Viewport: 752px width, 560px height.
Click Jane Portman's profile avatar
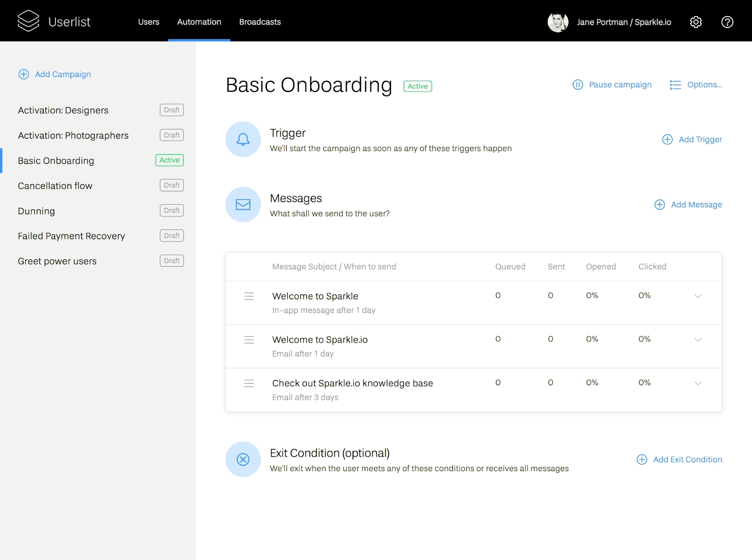[558, 22]
